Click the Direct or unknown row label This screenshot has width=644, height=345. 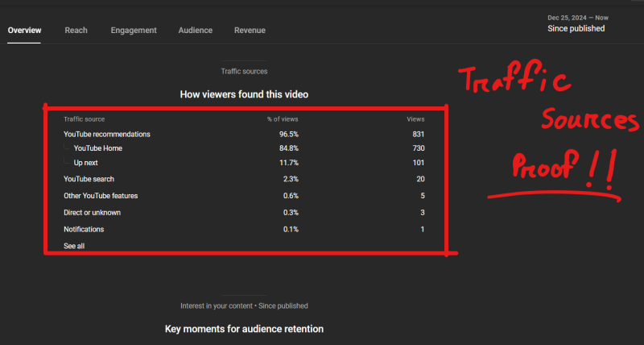pos(92,213)
